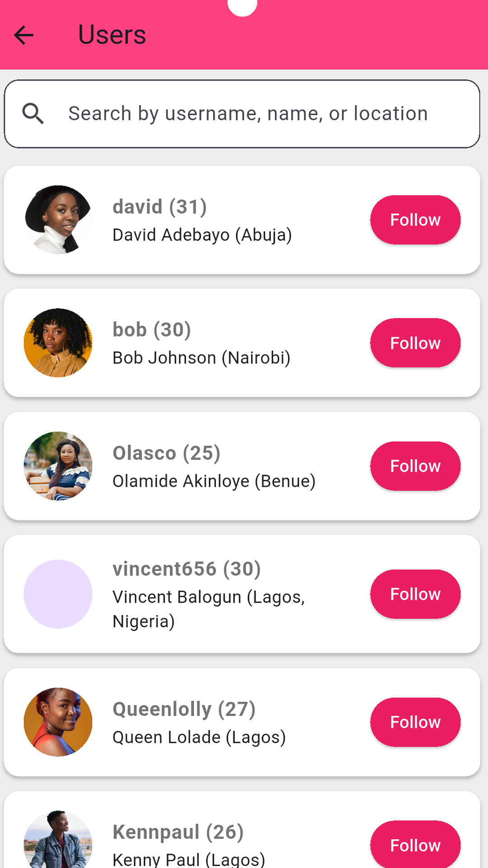This screenshot has height=868, width=488.
Task: Select Vincent Balogun (Lagos, Nigeria) entry
Action: [x=208, y=609]
